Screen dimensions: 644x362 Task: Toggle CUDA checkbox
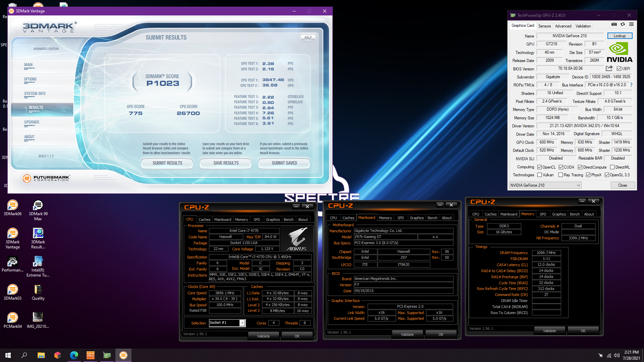[x=561, y=167]
